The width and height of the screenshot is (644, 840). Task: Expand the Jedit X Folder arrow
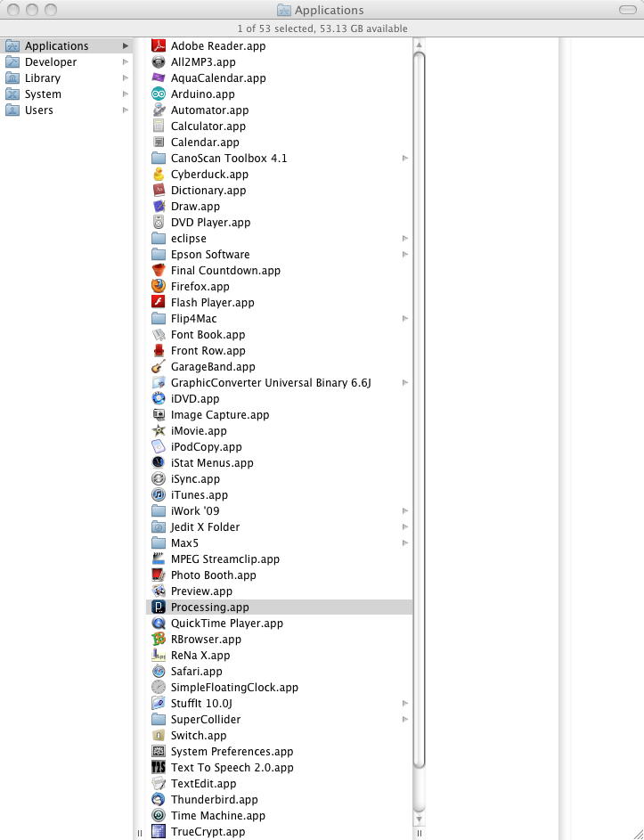pos(405,526)
